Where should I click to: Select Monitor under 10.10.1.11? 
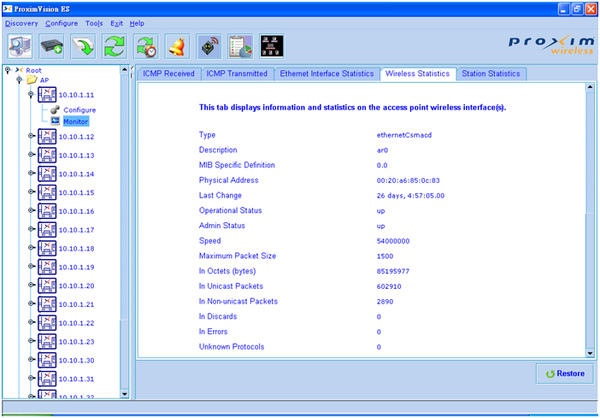coord(76,121)
